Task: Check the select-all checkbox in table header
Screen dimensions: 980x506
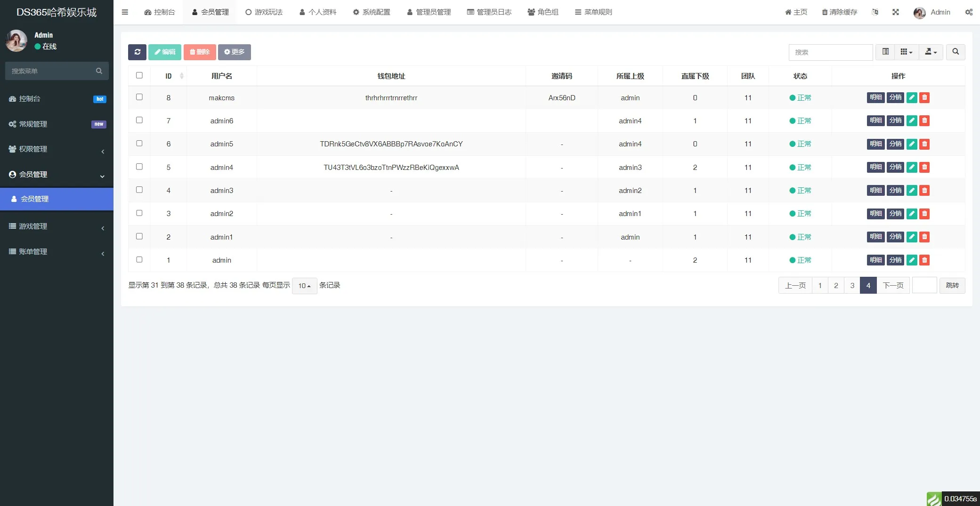Action: click(x=139, y=75)
